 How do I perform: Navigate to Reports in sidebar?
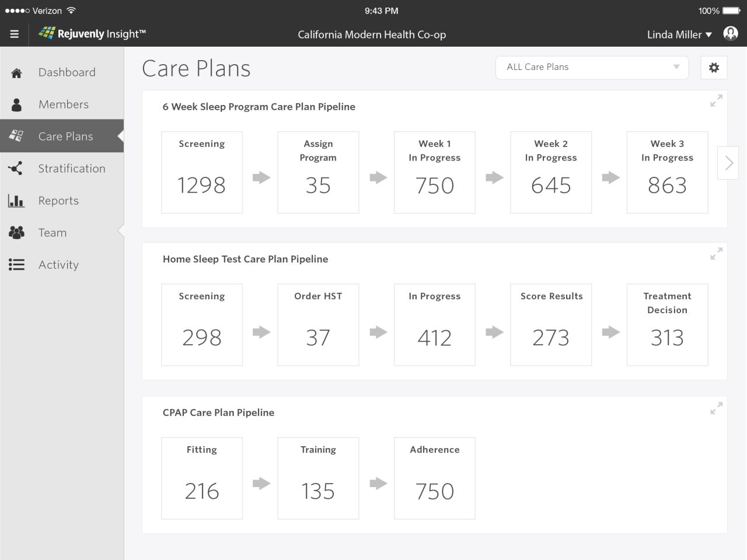[x=58, y=201]
